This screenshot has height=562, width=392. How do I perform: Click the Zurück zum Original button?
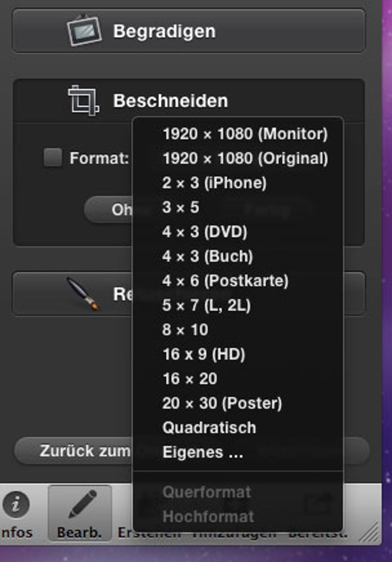(73, 451)
